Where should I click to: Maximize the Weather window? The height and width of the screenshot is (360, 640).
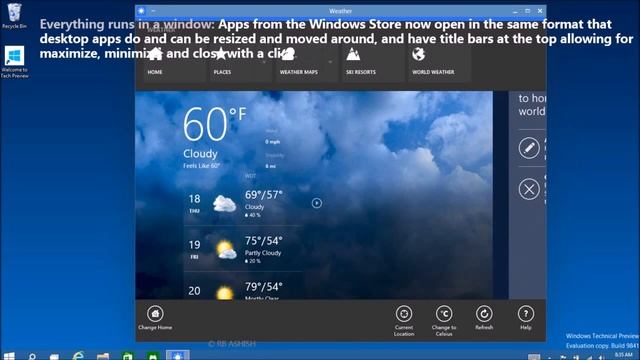[527, 11]
